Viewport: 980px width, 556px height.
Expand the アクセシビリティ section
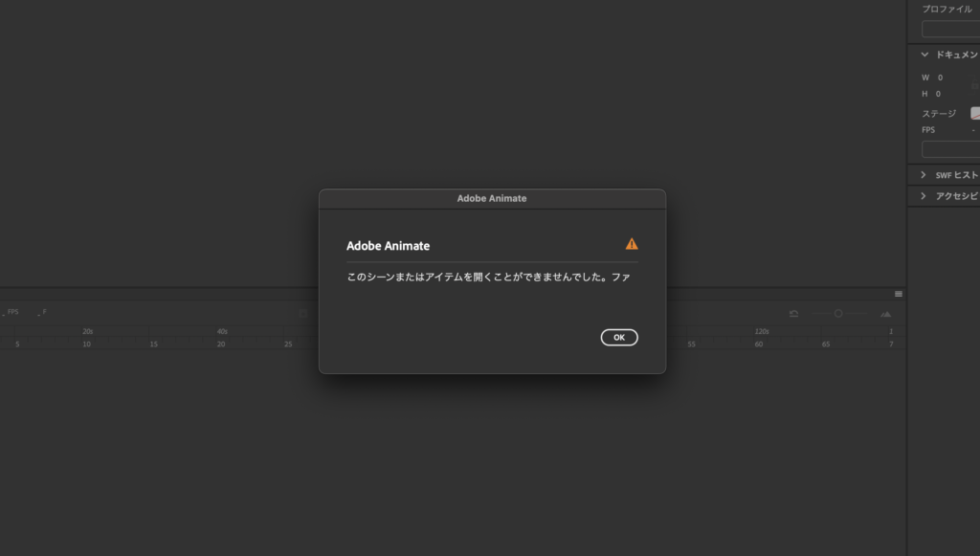click(924, 196)
